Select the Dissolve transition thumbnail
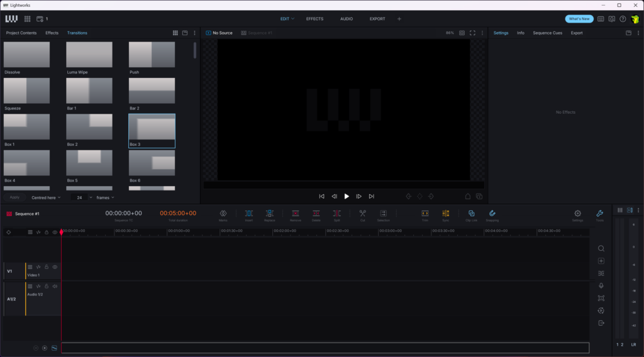Image resolution: width=644 pixels, height=357 pixels. (x=26, y=55)
